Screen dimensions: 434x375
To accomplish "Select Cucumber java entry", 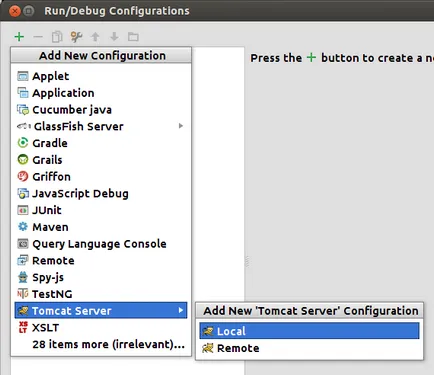I will pyautogui.click(x=101, y=110).
